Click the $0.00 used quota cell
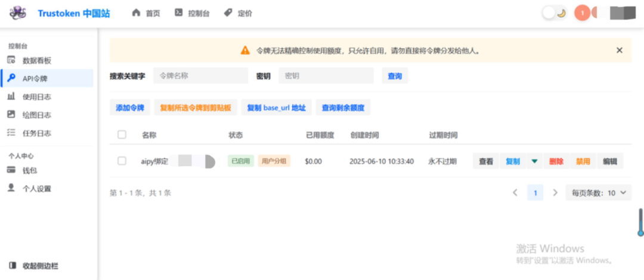 pos(314,162)
